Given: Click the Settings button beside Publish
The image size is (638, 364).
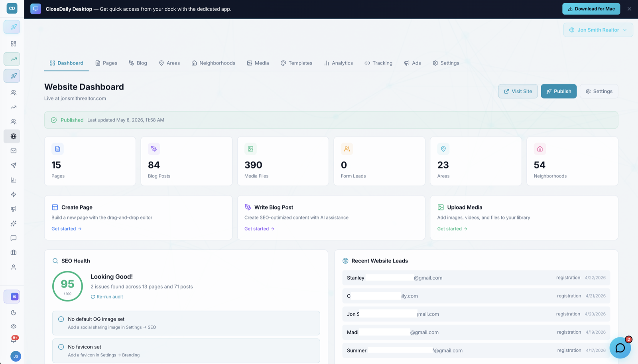Looking at the screenshot, I should click(599, 91).
